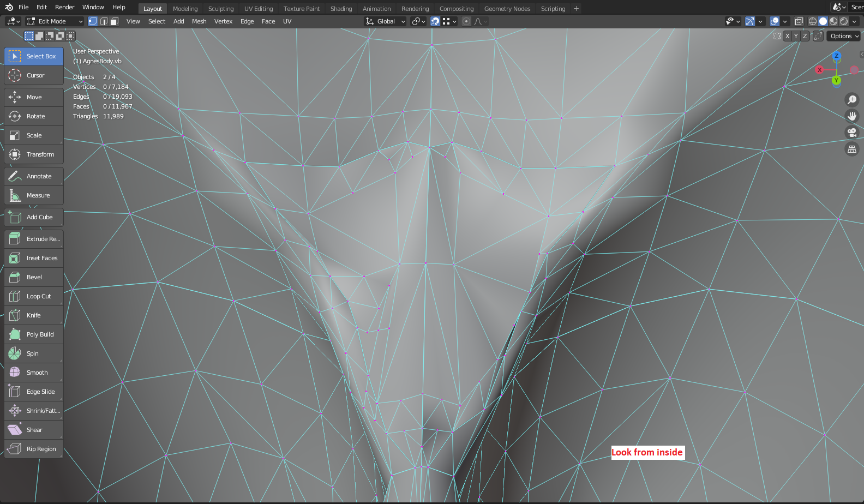The width and height of the screenshot is (864, 504).
Task: Open Global transform orientation dropdown
Action: pos(386,21)
